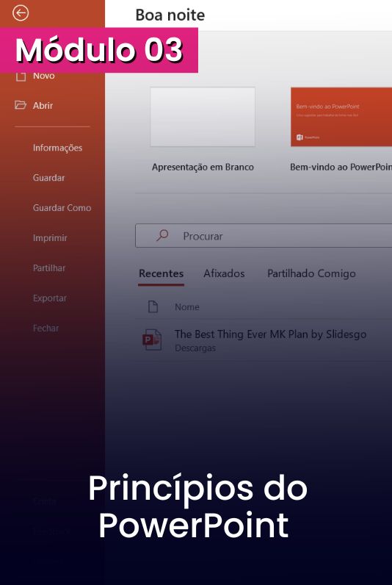Click the back arrow circle icon
The width and height of the screenshot is (392, 585).
pyautogui.click(x=20, y=12)
